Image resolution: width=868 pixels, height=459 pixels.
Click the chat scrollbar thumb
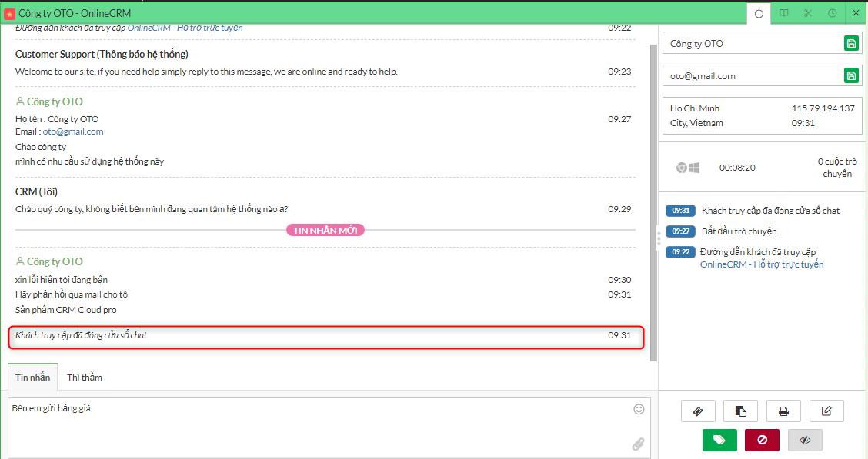pos(654,202)
